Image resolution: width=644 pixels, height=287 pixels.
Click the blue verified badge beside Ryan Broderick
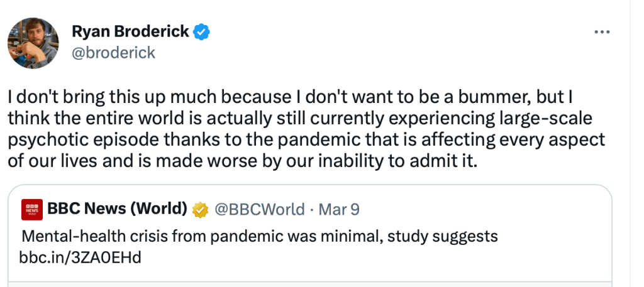(201, 31)
